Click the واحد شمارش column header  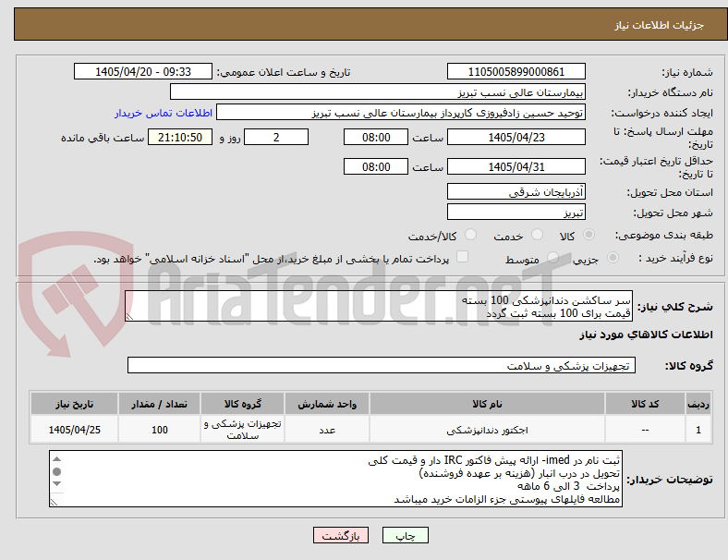coord(327,404)
